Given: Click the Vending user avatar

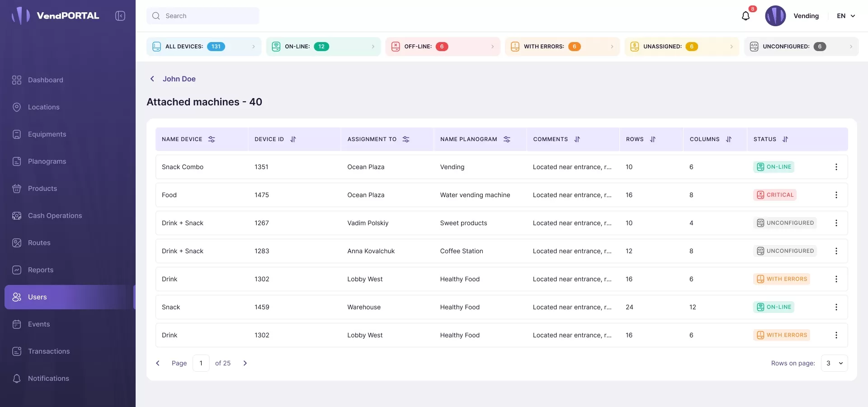Looking at the screenshot, I should click(775, 16).
